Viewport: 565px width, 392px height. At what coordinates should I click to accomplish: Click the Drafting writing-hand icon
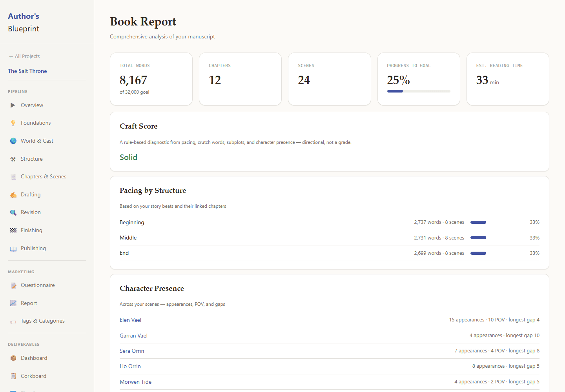click(13, 194)
